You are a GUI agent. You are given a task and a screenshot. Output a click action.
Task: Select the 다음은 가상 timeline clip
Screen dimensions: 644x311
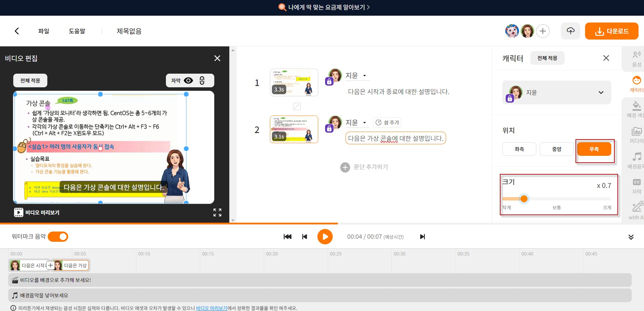pyautogui.click(x=71, y=265)
